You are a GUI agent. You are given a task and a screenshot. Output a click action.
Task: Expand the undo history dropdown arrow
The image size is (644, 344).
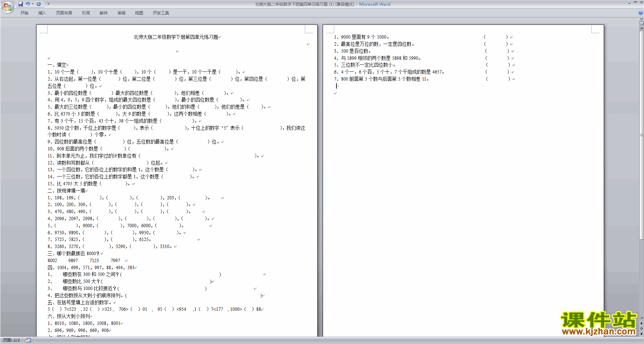point(33,4)
